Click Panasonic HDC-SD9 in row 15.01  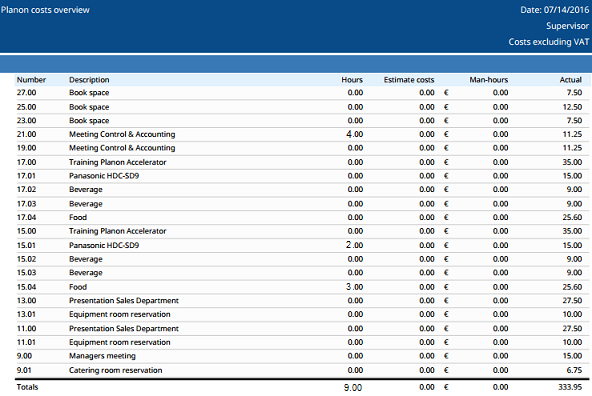tap(104, 245)
